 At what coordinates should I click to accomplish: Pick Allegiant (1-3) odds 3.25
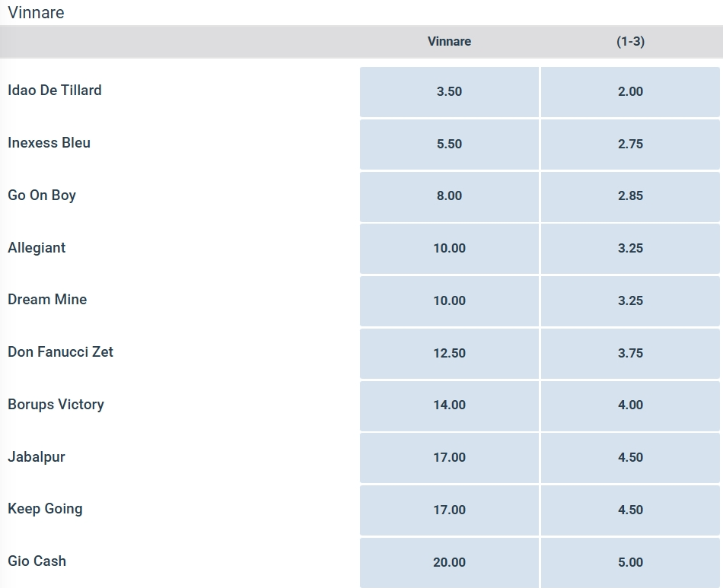coord(630,249)
